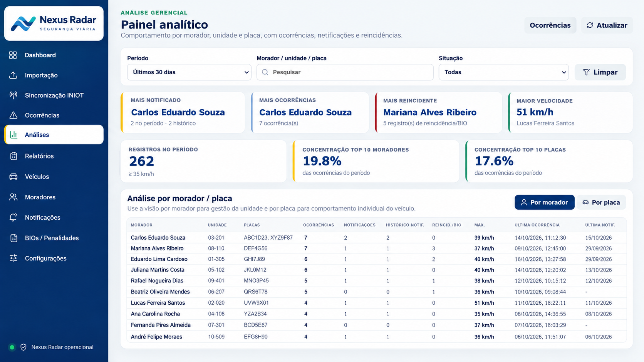Click the Configurações sliders icon
This screenshot has height=362, width=644.
pos(13,258)
